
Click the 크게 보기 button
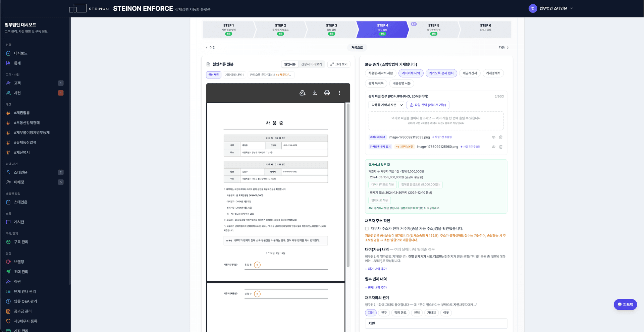tap(339, 64)
